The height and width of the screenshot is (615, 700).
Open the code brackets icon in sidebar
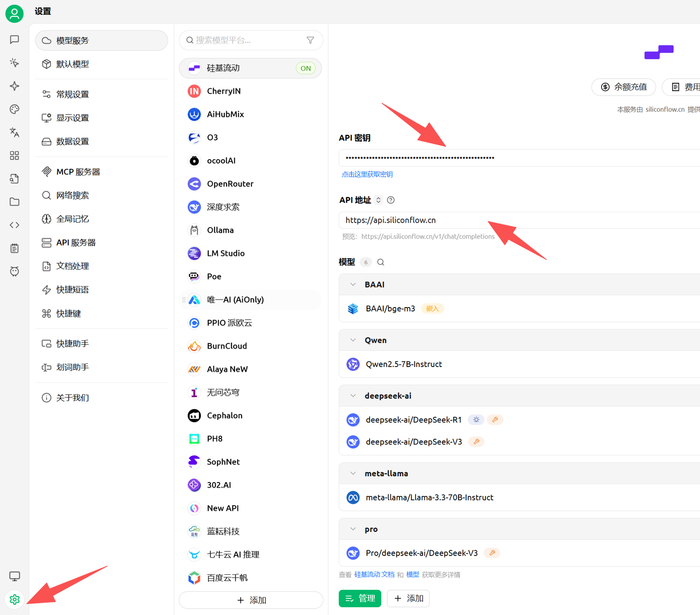click(x=14, y=225)
